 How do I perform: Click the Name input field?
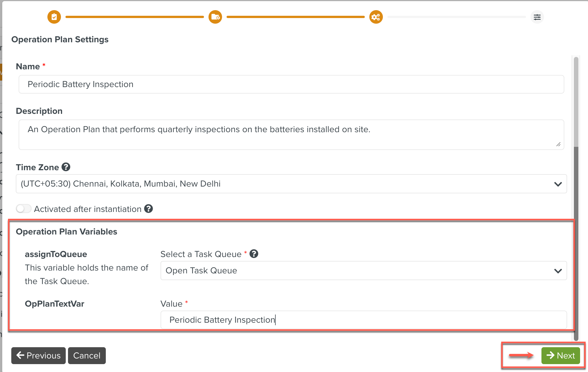click(291, 84)
